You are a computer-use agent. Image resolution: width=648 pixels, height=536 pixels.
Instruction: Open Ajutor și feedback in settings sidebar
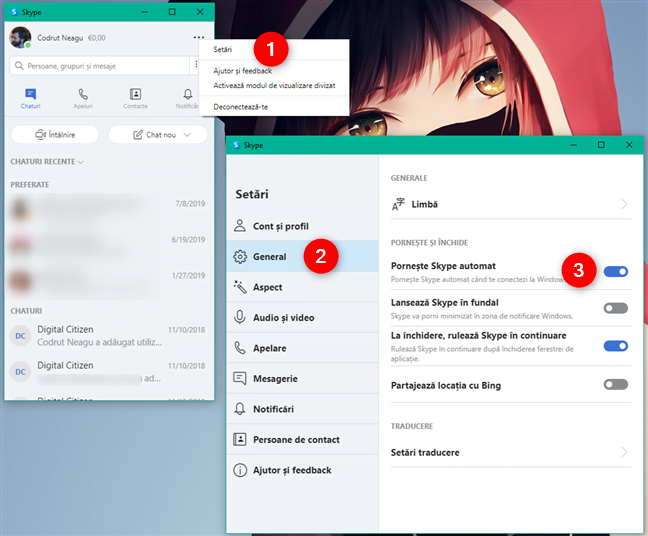click(x=303, y=470)
